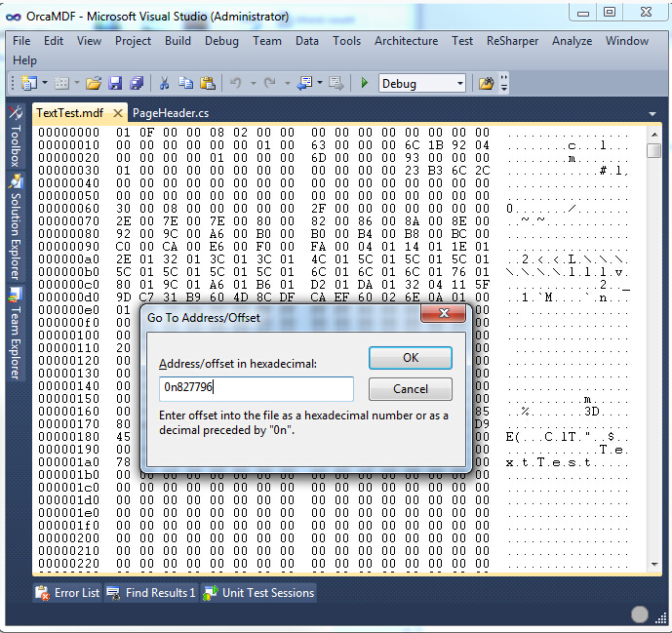This screenshot has height=633, width=672.
Task: Open the Window menu
Action: click(x=626, y=41)
